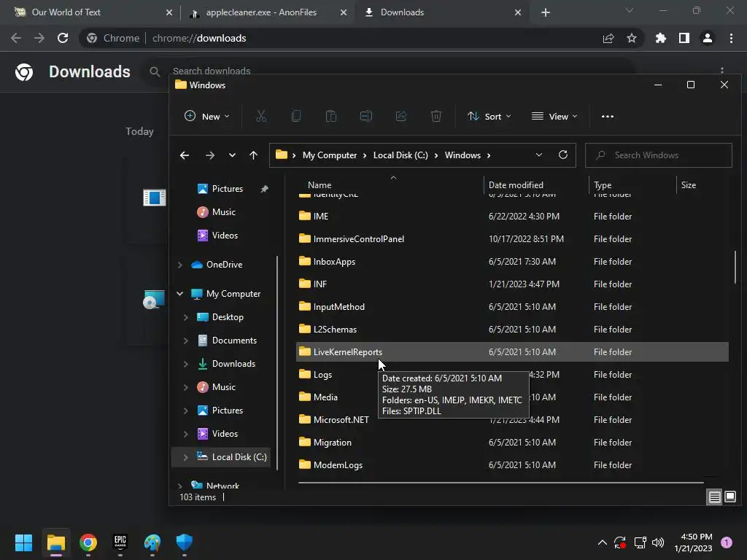
Task: Open the Sort dropdown
Action: pyautogui.click(x=489, y=116)
